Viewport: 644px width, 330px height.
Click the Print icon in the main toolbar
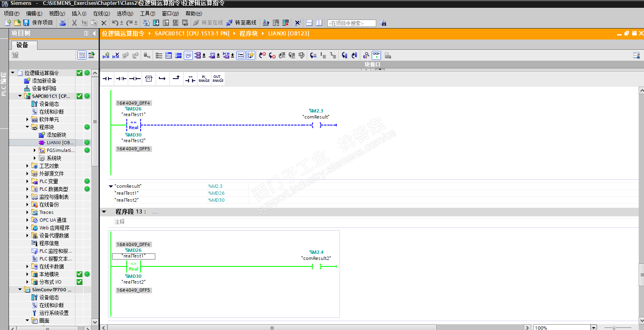[x=62, y=23]
